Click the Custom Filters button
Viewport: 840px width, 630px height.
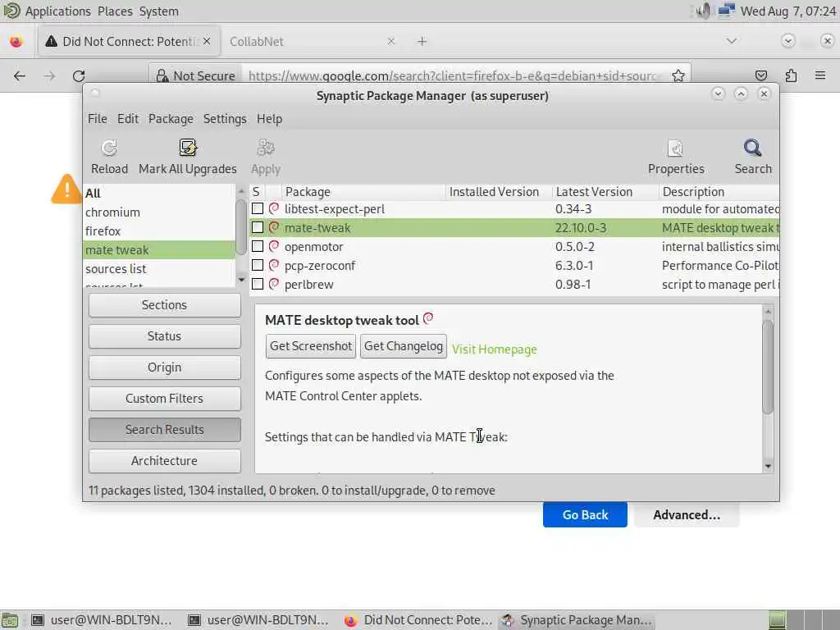[164, 398]
